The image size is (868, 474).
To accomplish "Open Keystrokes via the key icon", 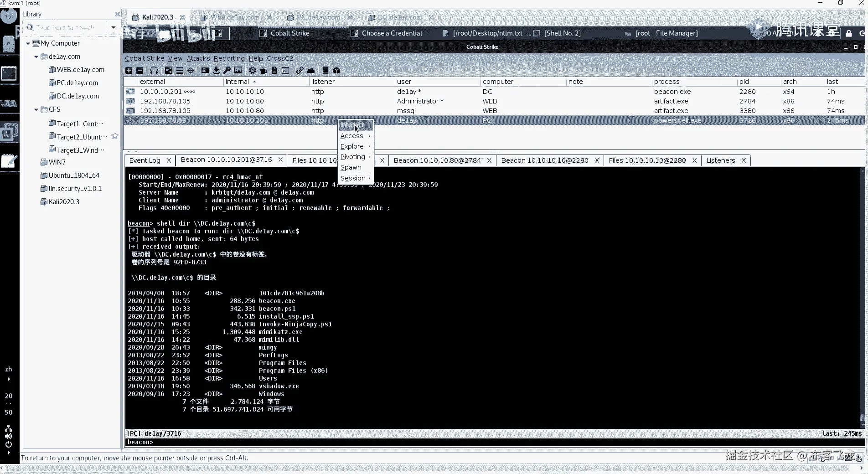I will tap(227, 70).
